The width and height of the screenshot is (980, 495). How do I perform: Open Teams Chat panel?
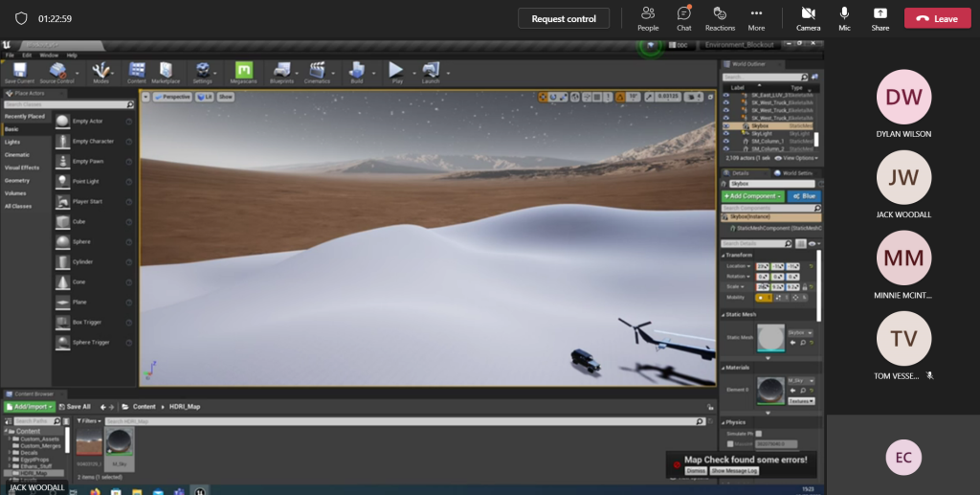[x=683, y=19]
